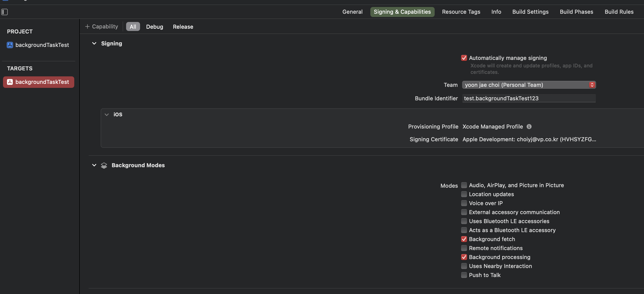
Task: Collapse the Background Modes section
Action: [x=94, y=165]
